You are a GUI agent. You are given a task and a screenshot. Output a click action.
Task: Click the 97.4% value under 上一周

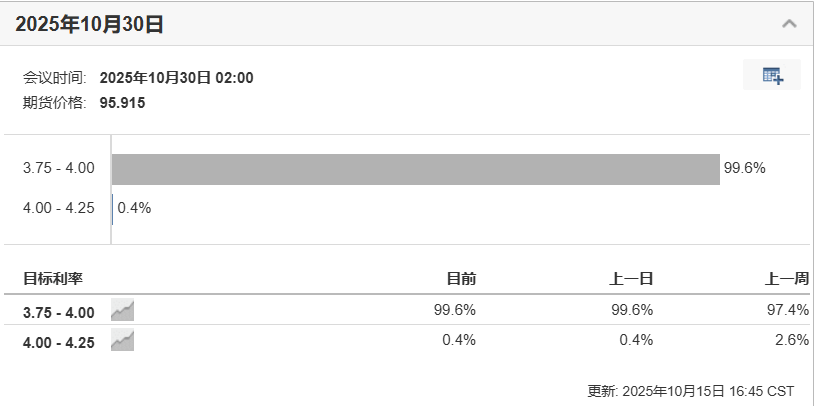point(787,310)
